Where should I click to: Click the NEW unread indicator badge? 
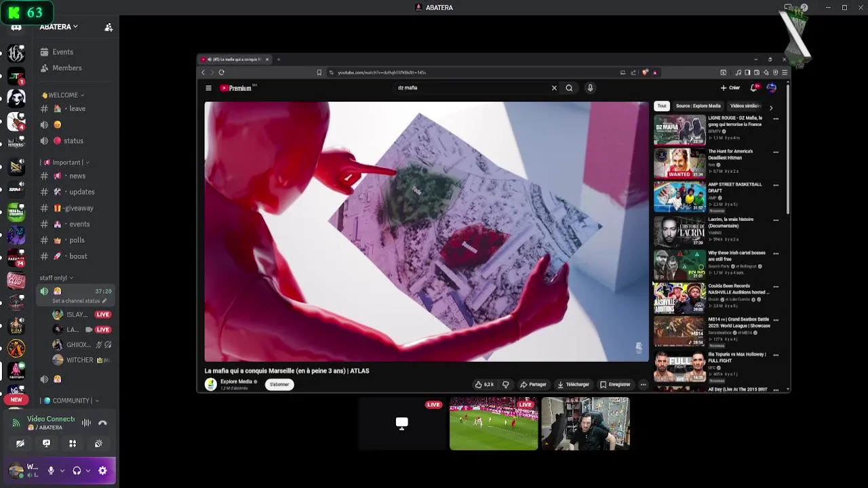coord(16,400)
